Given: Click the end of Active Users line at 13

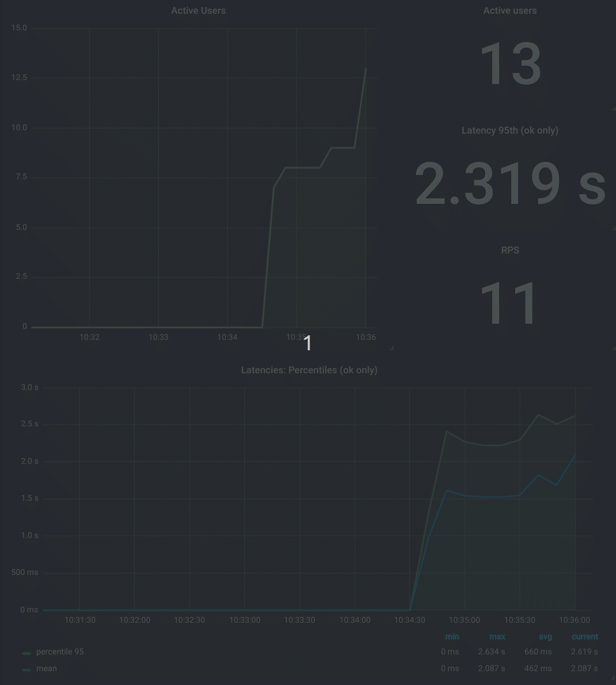Looking at the screenshot, I should [x=366, y=68].
